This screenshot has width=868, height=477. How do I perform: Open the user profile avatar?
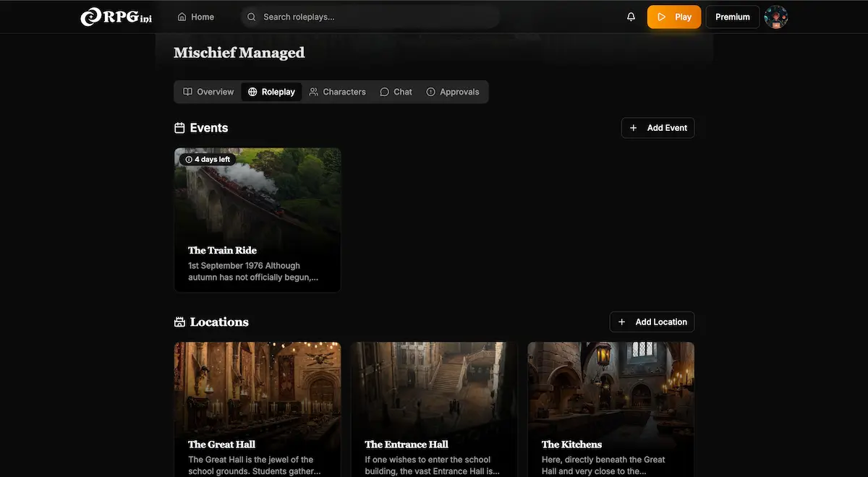(x=775, y=17)
